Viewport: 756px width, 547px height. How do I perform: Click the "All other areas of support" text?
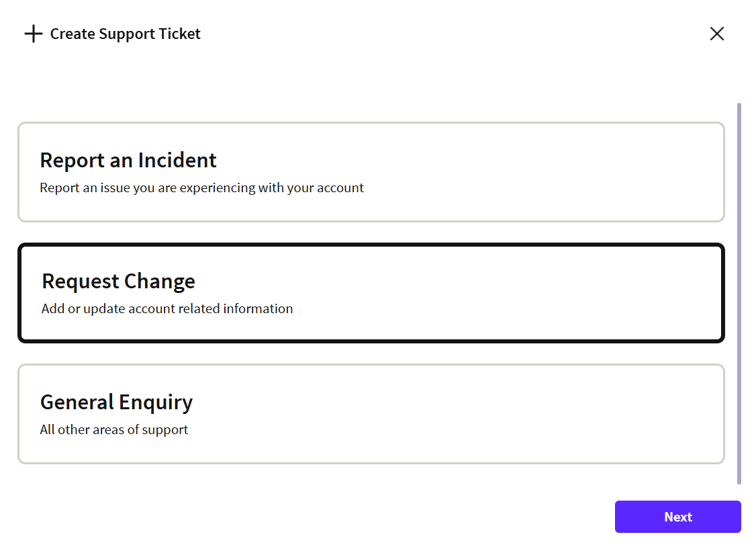pyautogui.click(x=114, y=430)
